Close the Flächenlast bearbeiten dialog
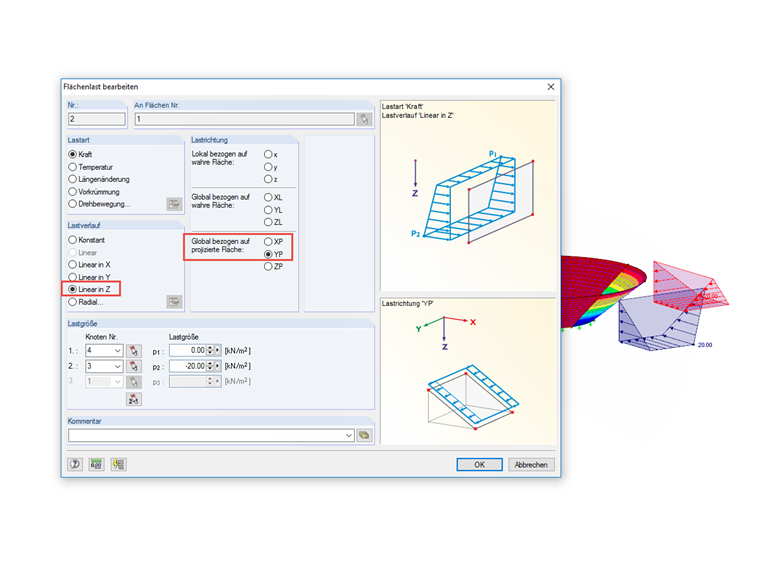This screenshot has width=760, height=570. [x=551, y=87]
